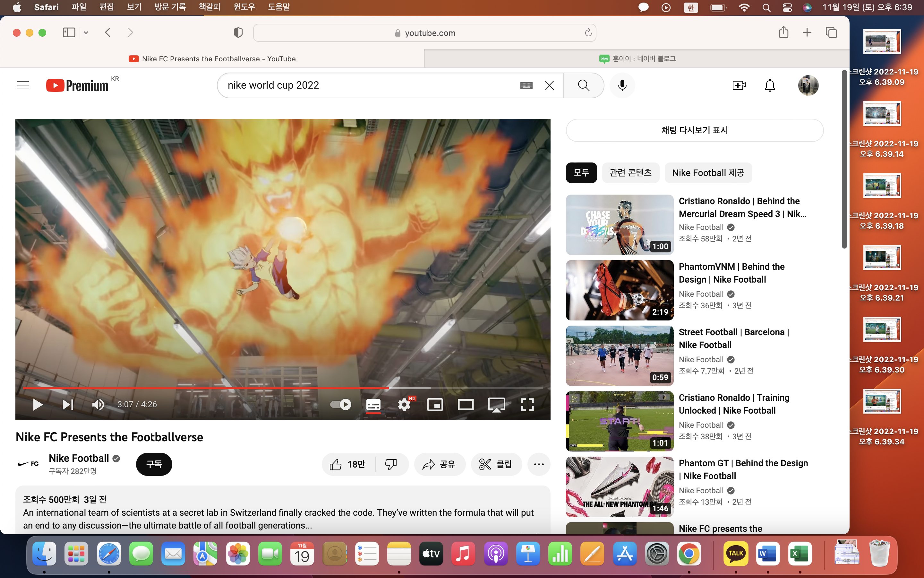This screenshot has height=578, width=924.
Task: Mute the video volume speaker icon
Action: [98, 405]
